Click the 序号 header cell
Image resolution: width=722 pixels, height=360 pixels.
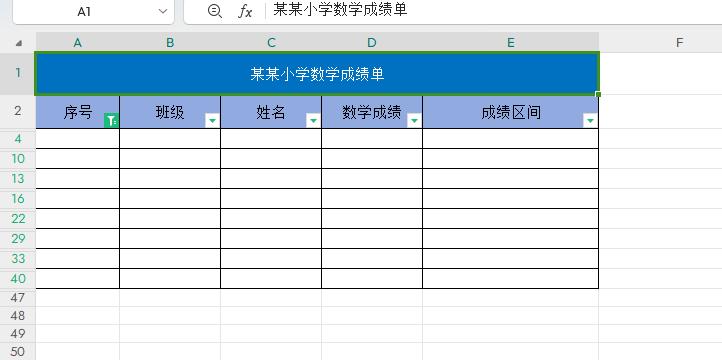pos(78,112)
